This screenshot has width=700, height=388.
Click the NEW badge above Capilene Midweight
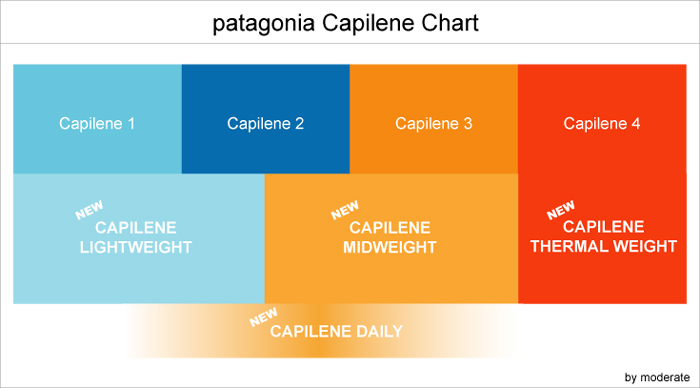pos(345,210)
